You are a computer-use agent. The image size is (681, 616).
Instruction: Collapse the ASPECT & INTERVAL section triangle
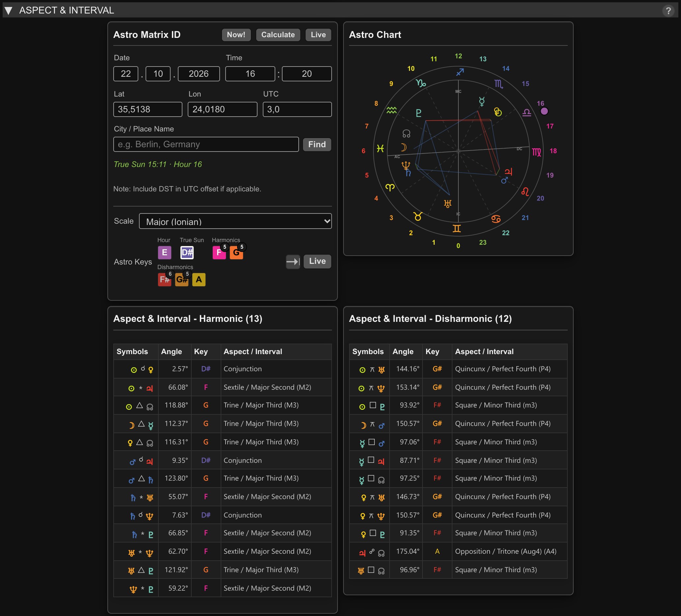point(9,11)
